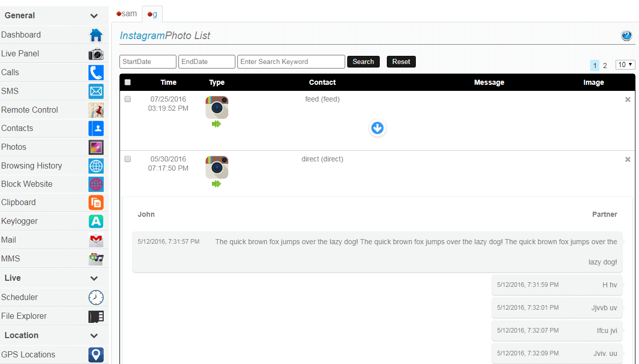The width and height of the screenshot is (639, 364).
Task: Click Instagram icon in the 05/30/2016 row
Action: click(217, 167)
